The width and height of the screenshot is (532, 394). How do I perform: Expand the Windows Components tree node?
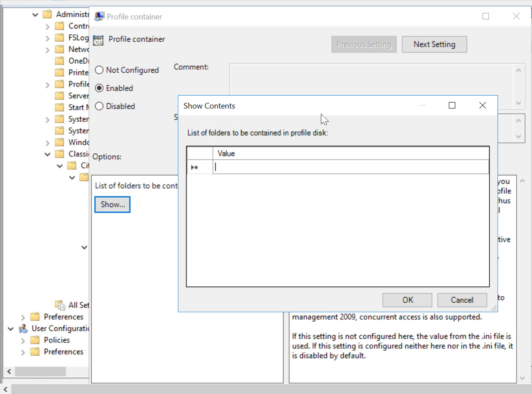[x=47, y=143]
